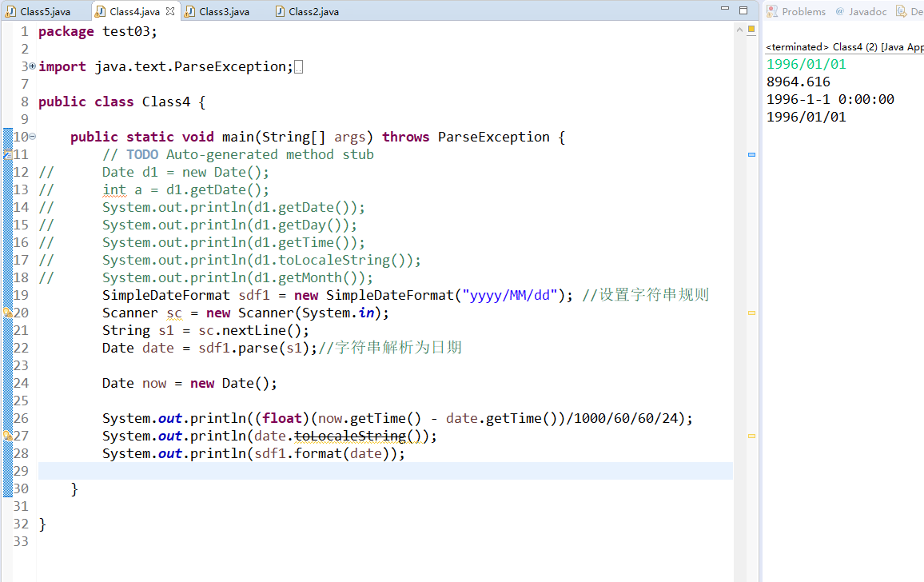Click the (float) cast on line 26
Screen dimensions: 924x582
(x=282, y=418)
